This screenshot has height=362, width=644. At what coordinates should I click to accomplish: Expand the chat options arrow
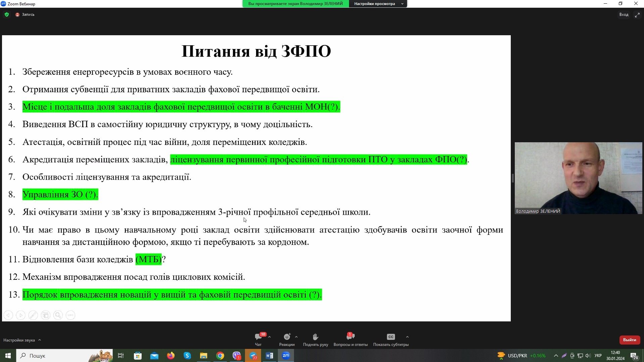point(269,337)
